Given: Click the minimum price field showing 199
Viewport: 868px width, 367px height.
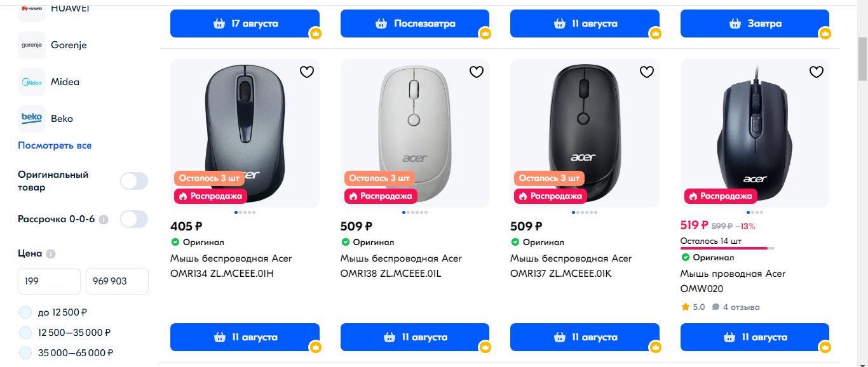Looking at the screenshot, I should click(49, 281).
